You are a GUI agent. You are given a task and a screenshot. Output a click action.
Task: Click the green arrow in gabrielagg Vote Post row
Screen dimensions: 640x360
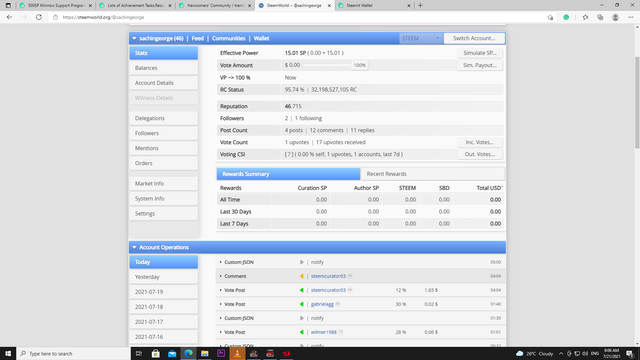click(302, 304)
